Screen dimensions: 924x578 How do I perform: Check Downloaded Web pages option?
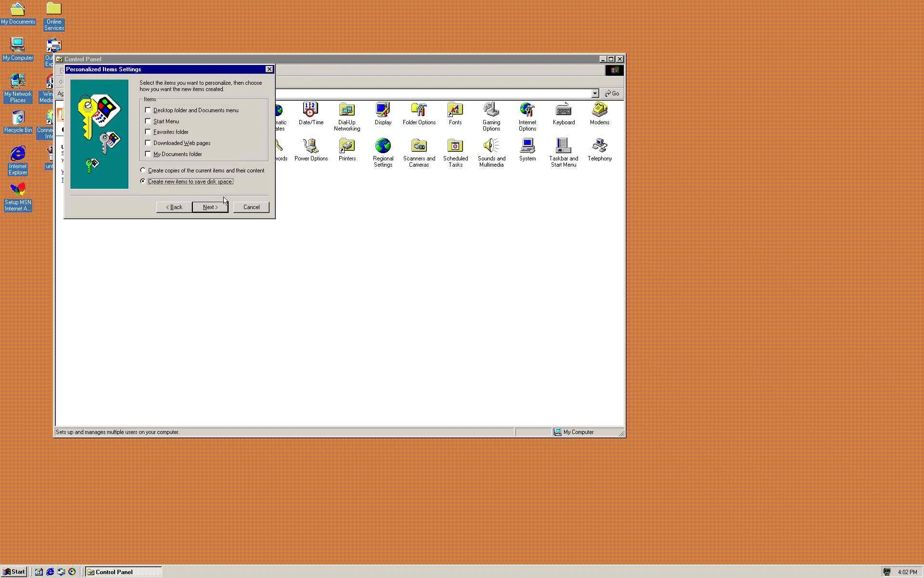click(148, 143)
